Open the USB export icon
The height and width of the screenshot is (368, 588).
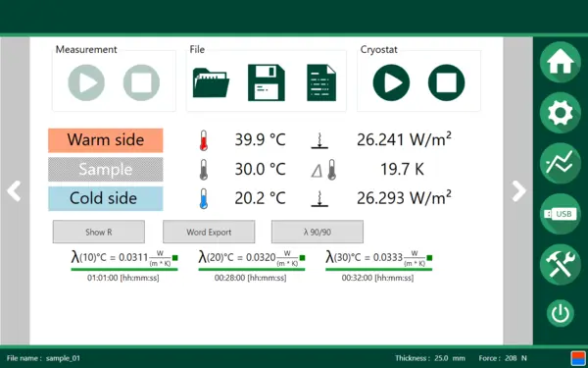[561, 214]
